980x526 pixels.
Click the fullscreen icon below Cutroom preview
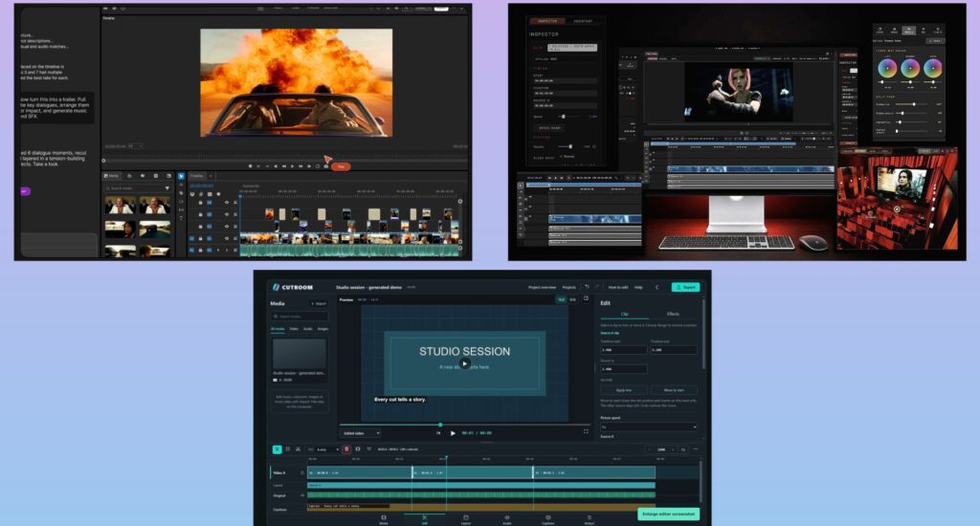[586, 431]
